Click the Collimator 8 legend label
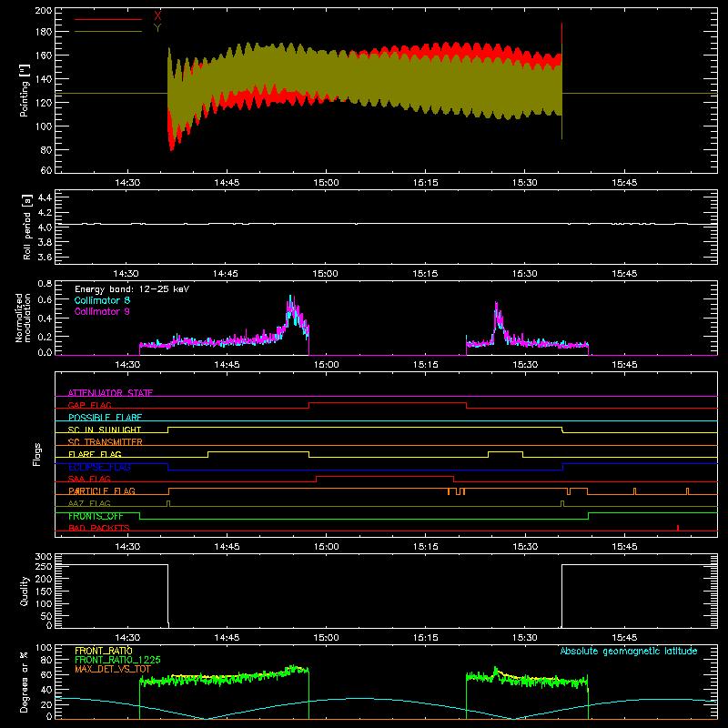Image resolution: width=728 pixels, height=728 pixels. tap(102, 300)
